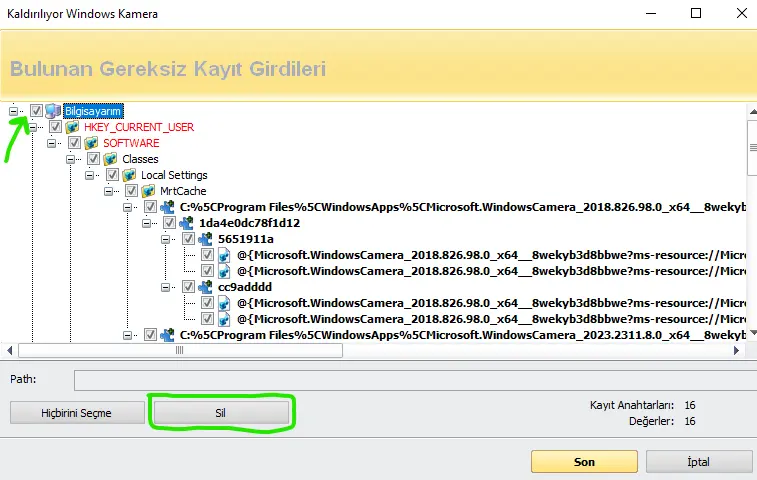
Task: Collapse the WindowsCamera_2023.2311.8.0 node
Action: (x=127, y=335)
